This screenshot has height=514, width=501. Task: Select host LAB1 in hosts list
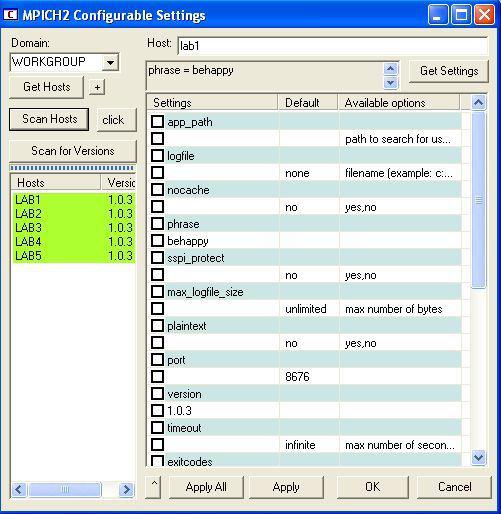tap(74, 199)
